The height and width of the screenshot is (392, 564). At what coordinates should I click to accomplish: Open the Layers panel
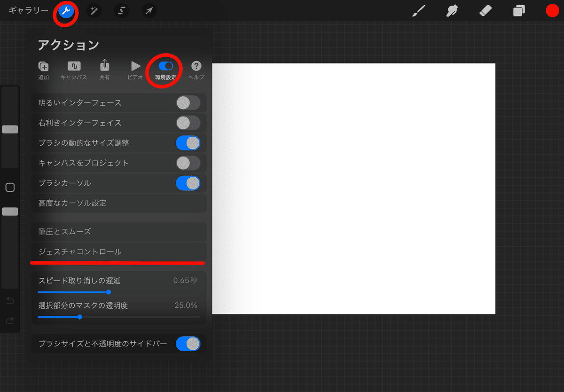[519, 11]
